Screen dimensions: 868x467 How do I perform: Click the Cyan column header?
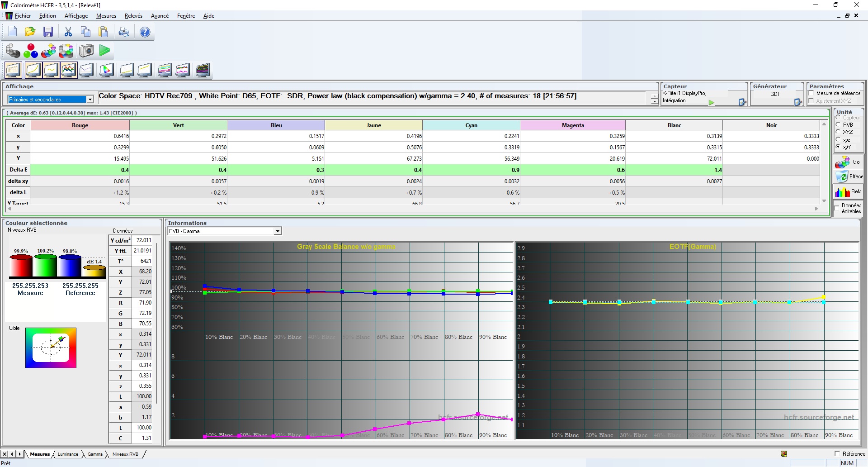click(471, 125)
